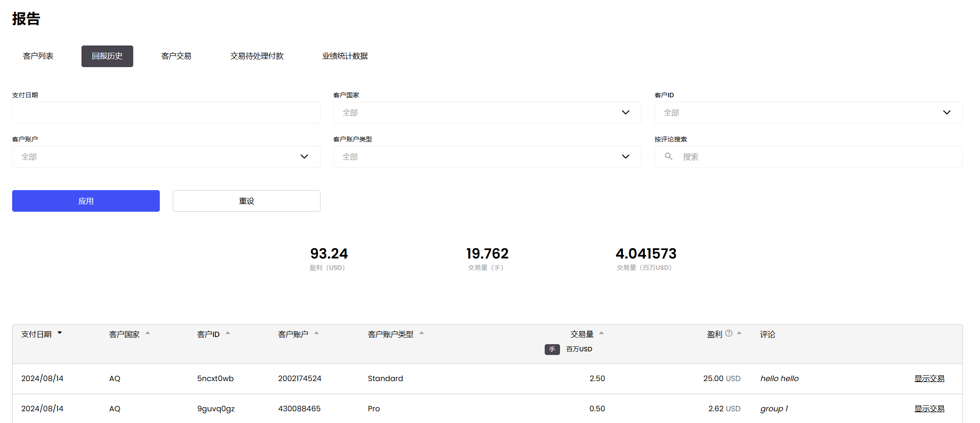The image size is (980, 423).
Task: Expand the 客户账户类型 dropdown
Action: pos(487,157)
